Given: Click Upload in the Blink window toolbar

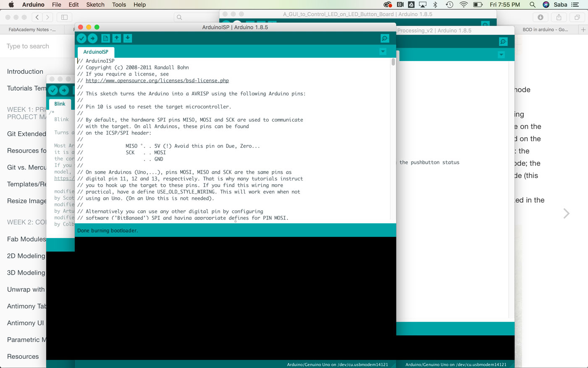Looking at the screenshot, I should 64,90.
